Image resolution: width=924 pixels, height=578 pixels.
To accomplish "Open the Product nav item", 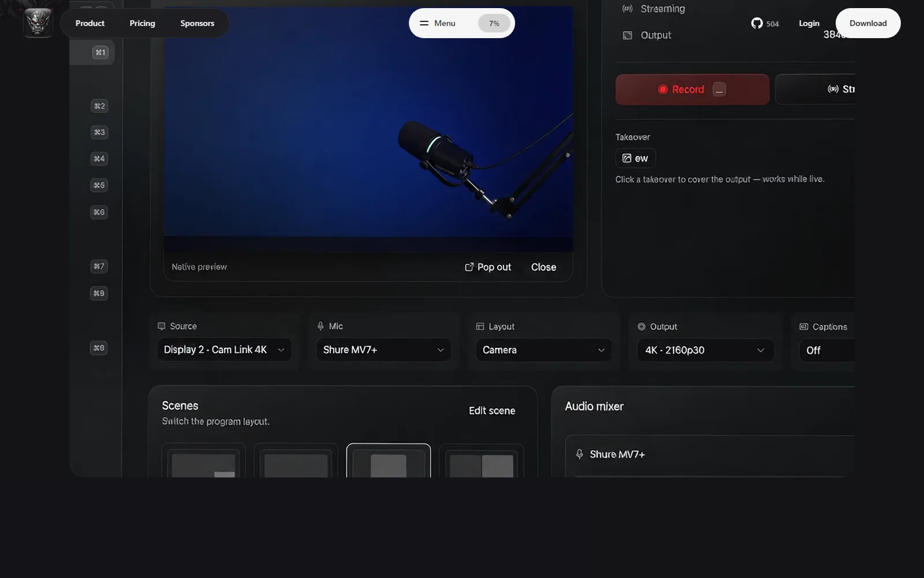I will (90, 23).
